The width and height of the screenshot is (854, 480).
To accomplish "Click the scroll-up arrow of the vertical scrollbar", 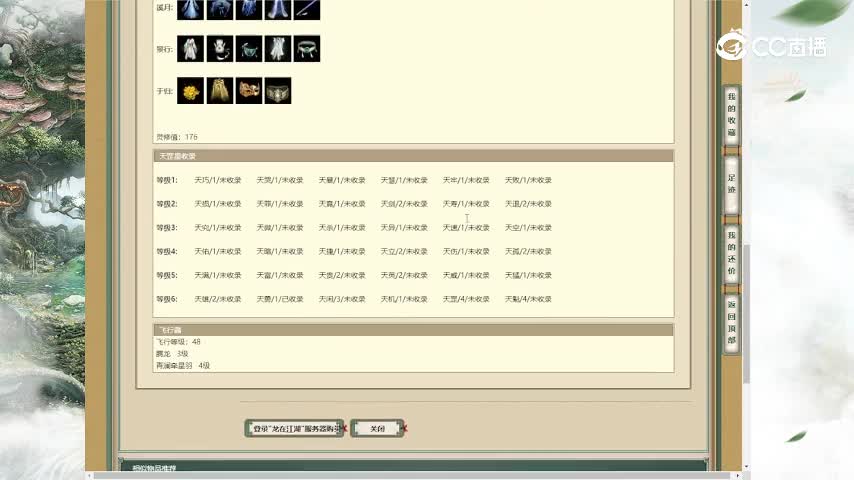I will pos(746,4).
